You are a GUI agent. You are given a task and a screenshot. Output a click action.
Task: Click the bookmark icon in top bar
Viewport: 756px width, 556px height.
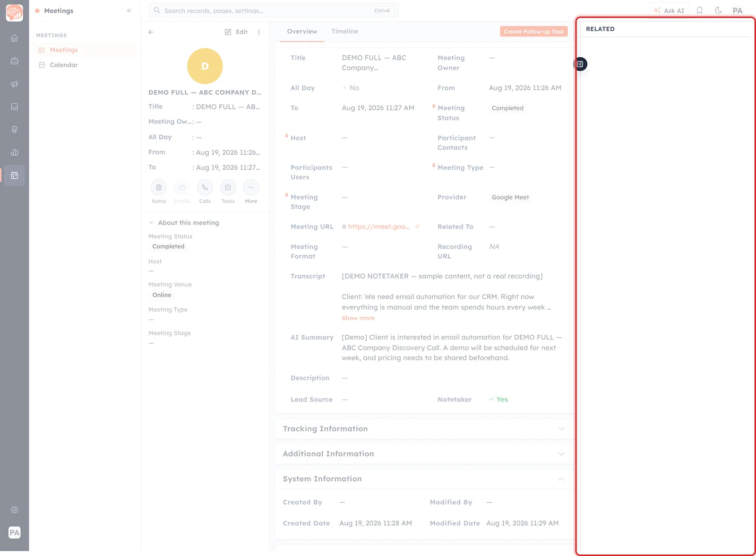click(700, 10)
